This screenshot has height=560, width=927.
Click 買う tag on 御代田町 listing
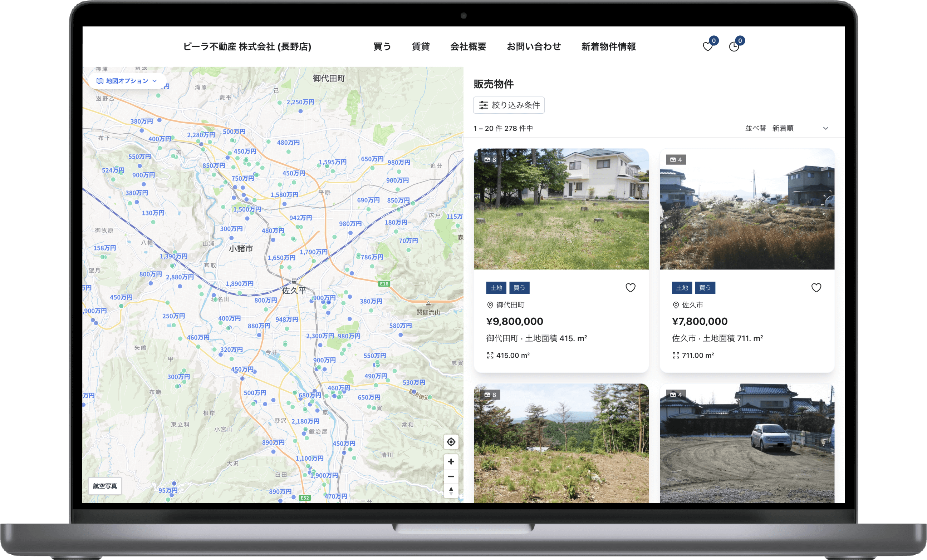point(519,288)
